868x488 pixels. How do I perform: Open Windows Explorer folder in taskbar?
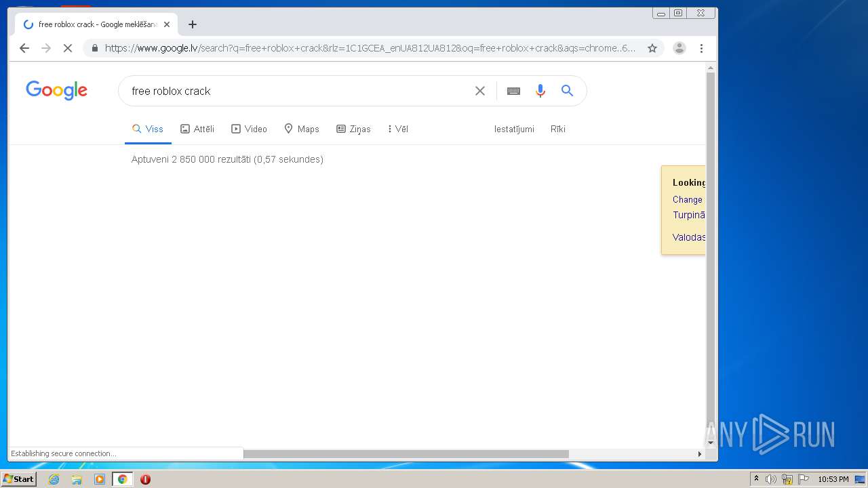pyautogui.click(x=77, y=479)
